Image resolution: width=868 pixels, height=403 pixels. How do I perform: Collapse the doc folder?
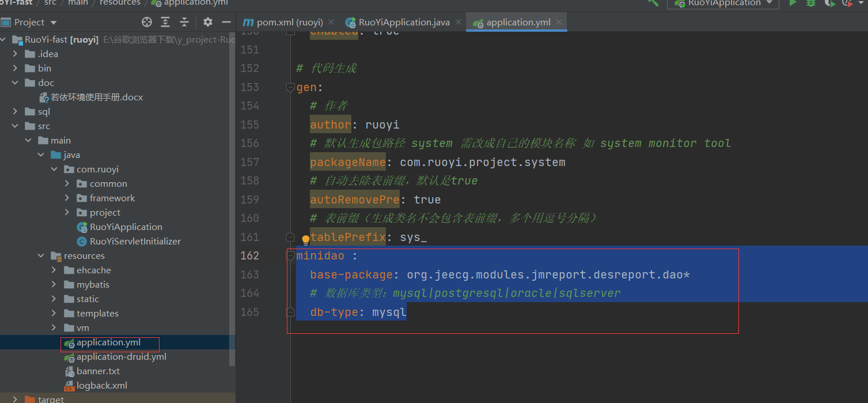pos(15,83)
